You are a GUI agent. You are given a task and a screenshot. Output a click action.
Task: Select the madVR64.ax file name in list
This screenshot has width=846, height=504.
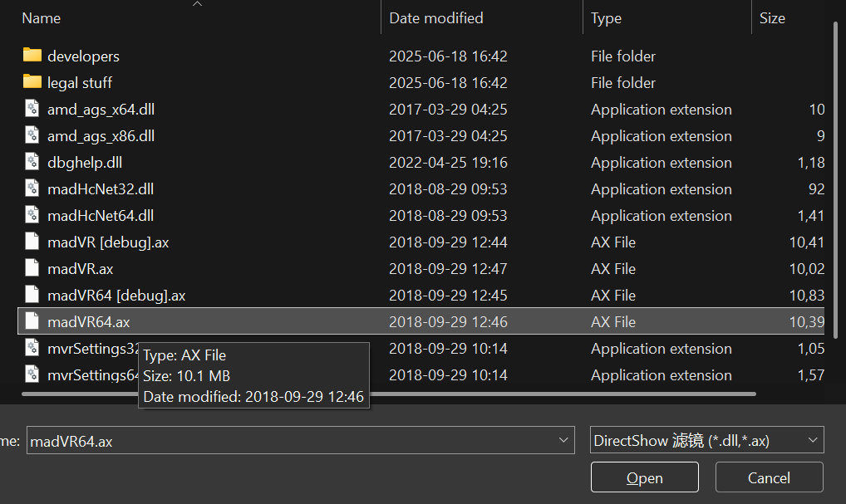pos(88,322)
